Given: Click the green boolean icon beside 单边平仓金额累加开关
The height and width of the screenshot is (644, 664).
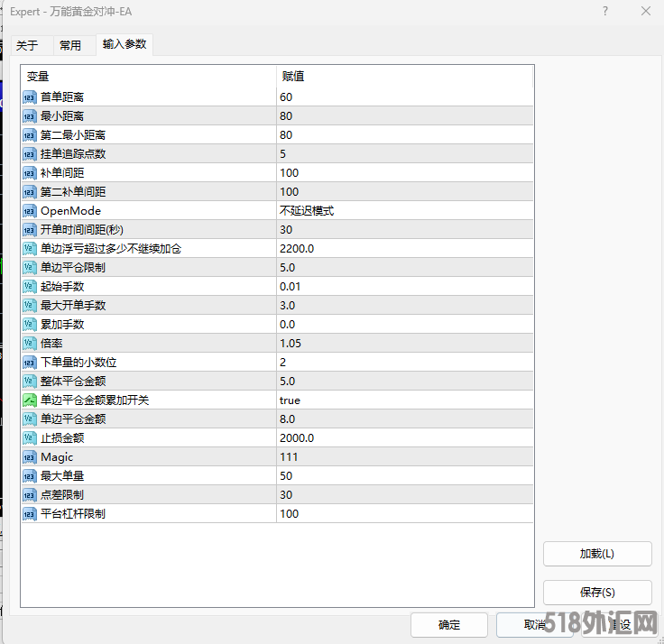Looking at the screenshot, I should [30, 400].
